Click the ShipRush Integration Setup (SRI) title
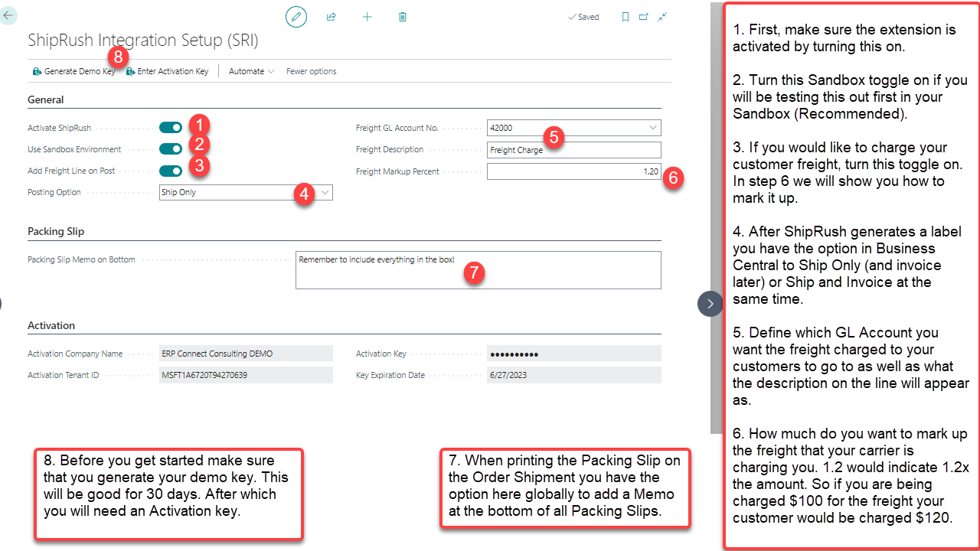 [x=143, y=40]
